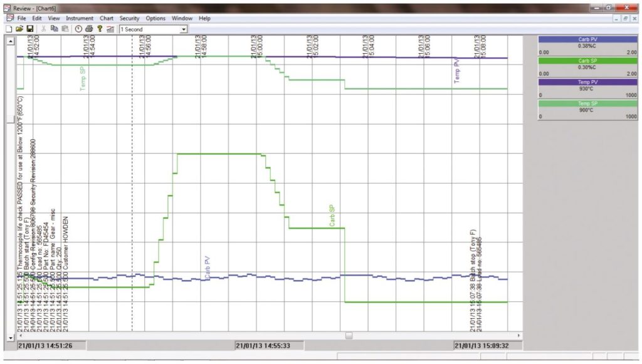Open the spreadsheet/table view tool
The height and width of the screenshot is (364, 642).
coord(110,28)
